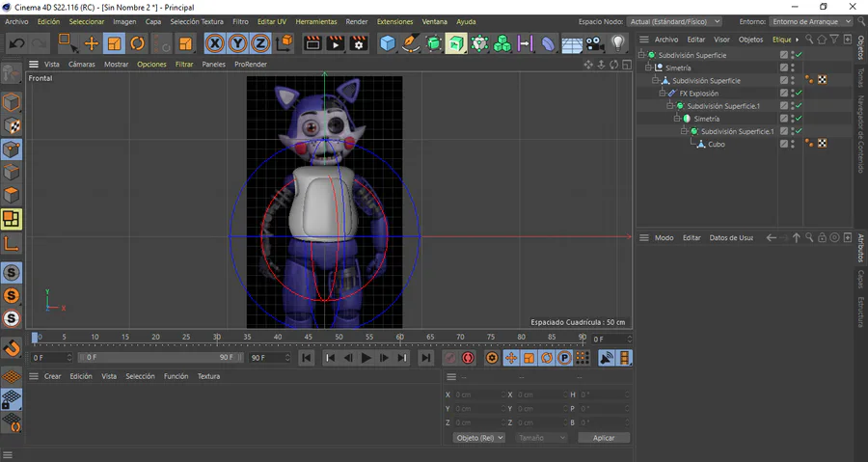Select the Cubo object in tree
This screenshot has width=868, height=462.
pyautogui.click(x=717, y=144)
